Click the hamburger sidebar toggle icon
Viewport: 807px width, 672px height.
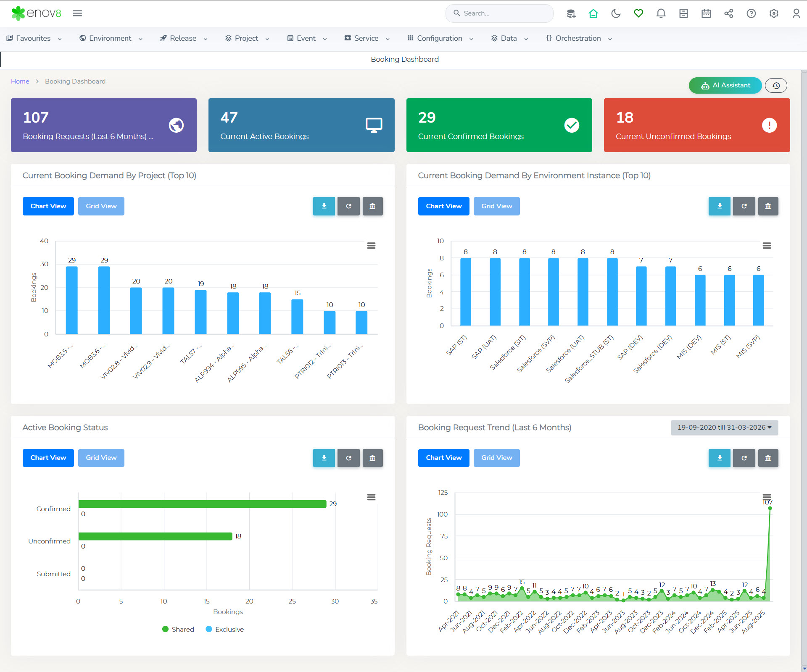pyautogui.click(x=77, y=13)
